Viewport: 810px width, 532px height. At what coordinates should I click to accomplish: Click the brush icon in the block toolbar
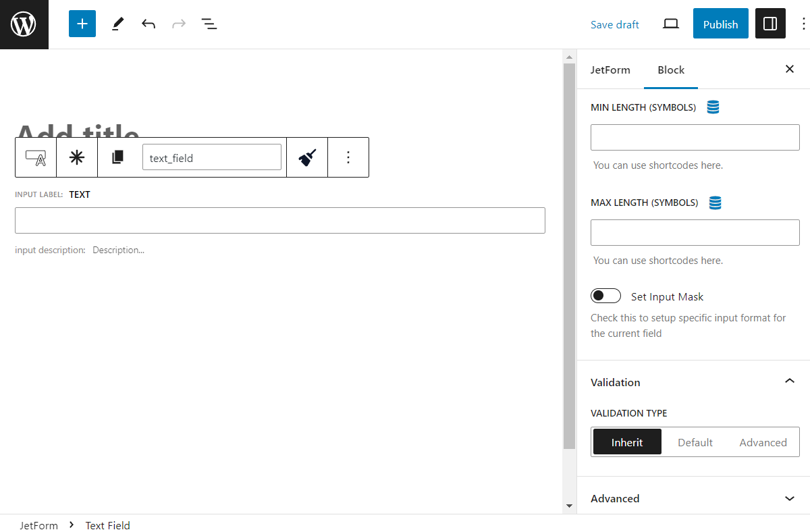pyautogui.click(x=307, y=157)
